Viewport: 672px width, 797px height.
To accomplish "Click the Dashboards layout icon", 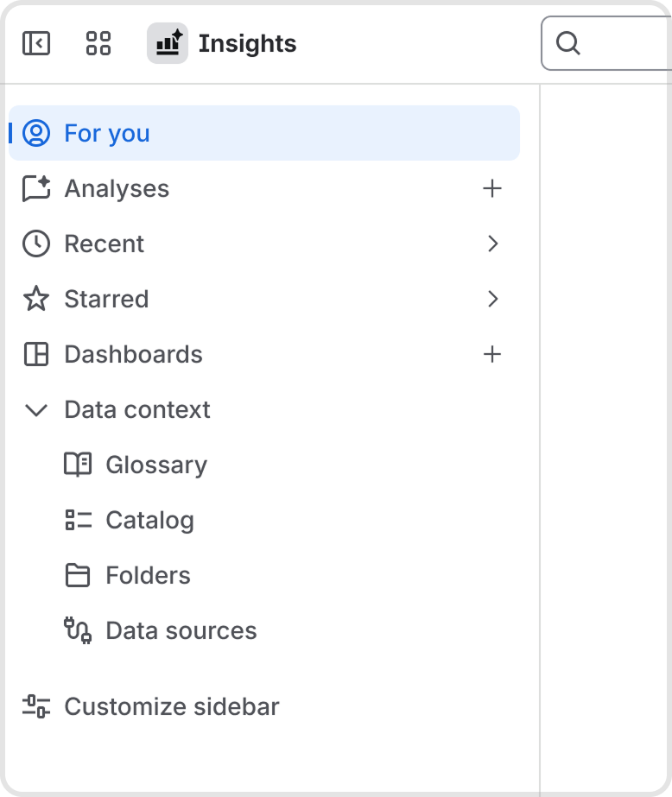I will (36, 354).
